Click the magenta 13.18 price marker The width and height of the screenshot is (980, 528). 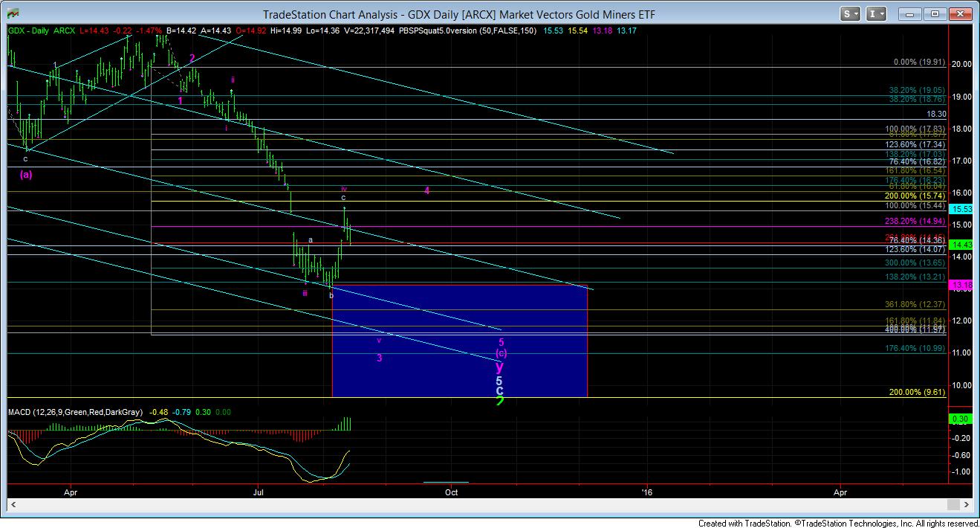961,285
